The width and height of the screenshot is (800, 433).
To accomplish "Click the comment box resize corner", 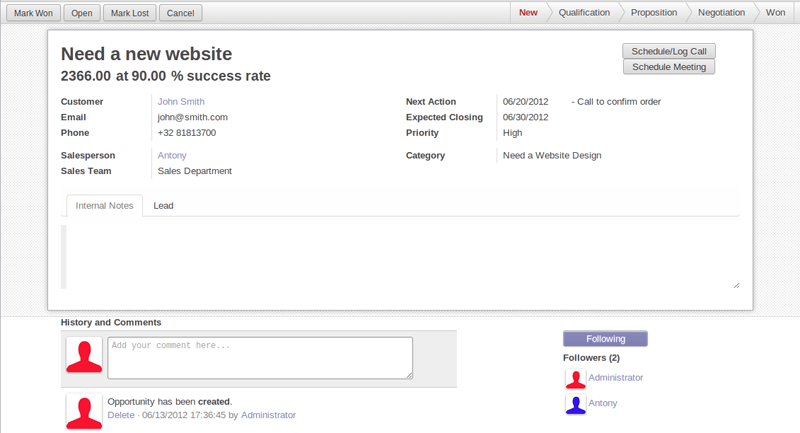I will (x=410, y=375).
